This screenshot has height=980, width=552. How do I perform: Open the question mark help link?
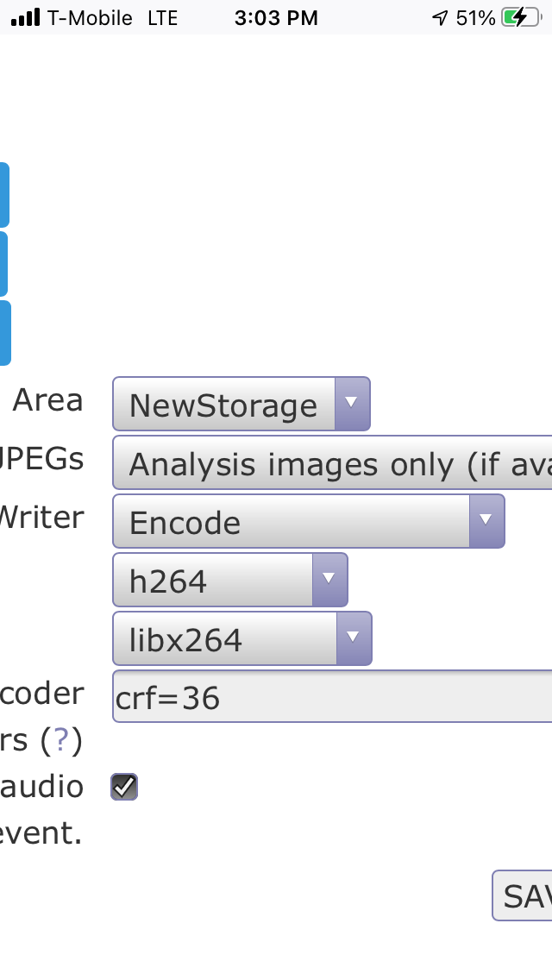point(60,740)
